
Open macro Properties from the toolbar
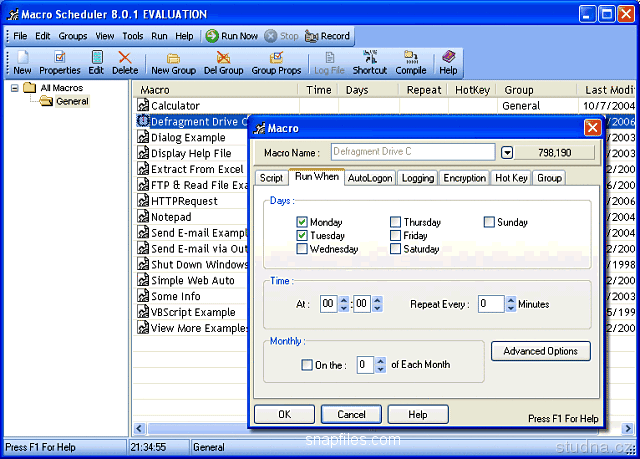[x=59, y=63]
